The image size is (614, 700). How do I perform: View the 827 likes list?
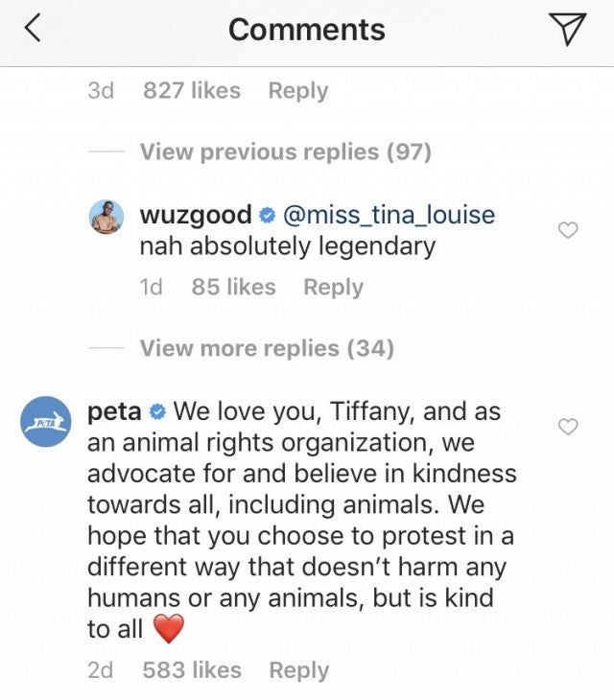point(192,91)
